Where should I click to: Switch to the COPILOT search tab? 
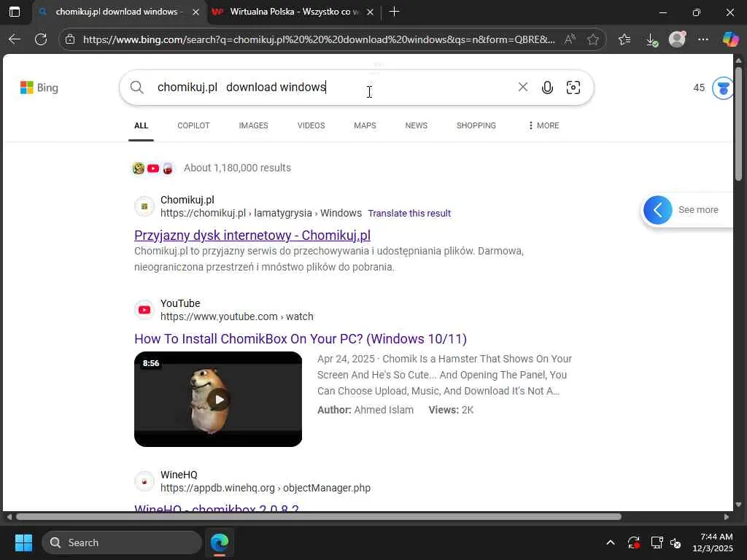pyautogui.click(x=193, y=125)
